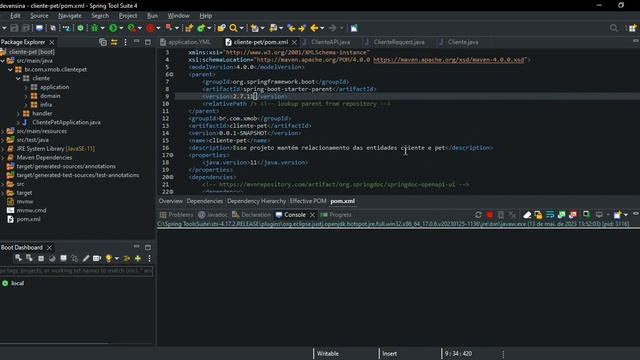Click the Save toolbar icon
The width and height of the screenshot is (640, 360).
click(x=14, y=28)
